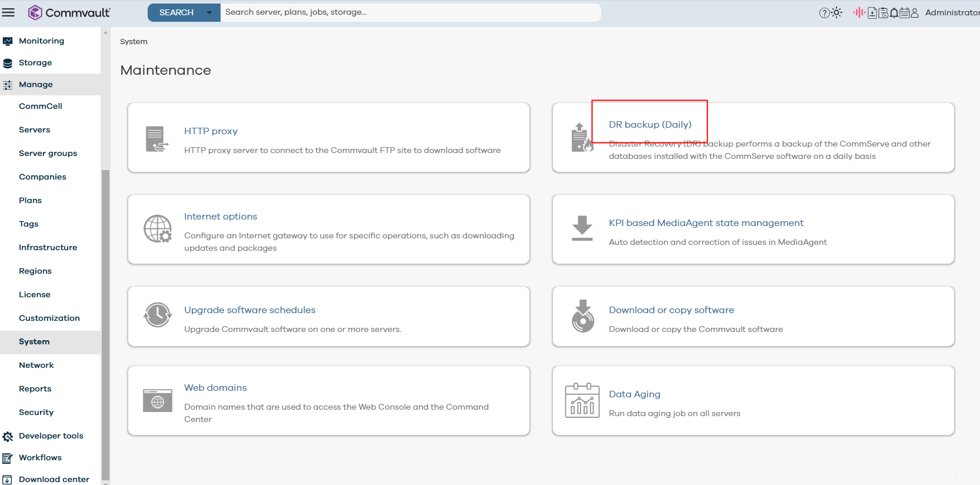The height and width of the screenshot is (485, 980).
Task: Click the help question mark icon
Action: click(824, 13)
